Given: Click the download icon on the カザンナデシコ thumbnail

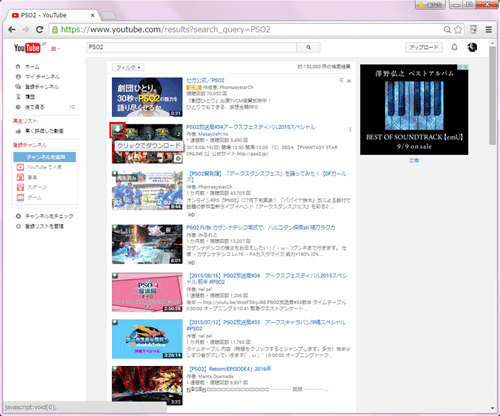Looking at the screenshot, I should coord(115,227).
